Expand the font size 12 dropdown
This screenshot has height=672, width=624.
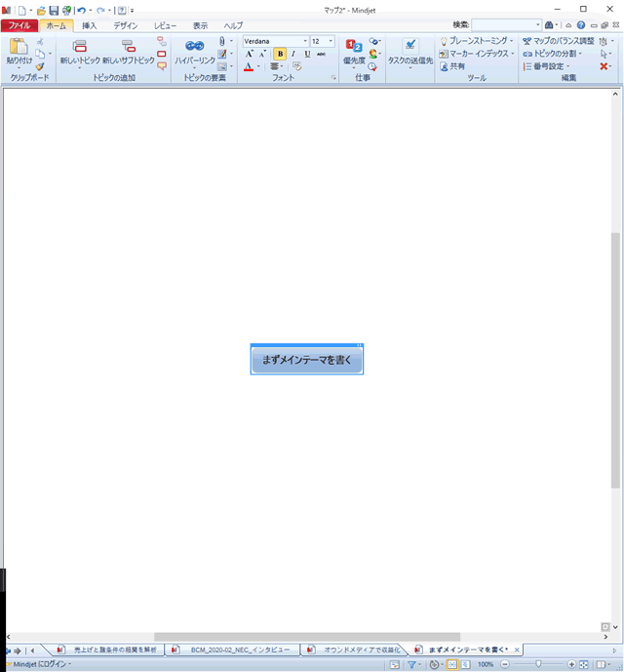click(x=331, y=41)
